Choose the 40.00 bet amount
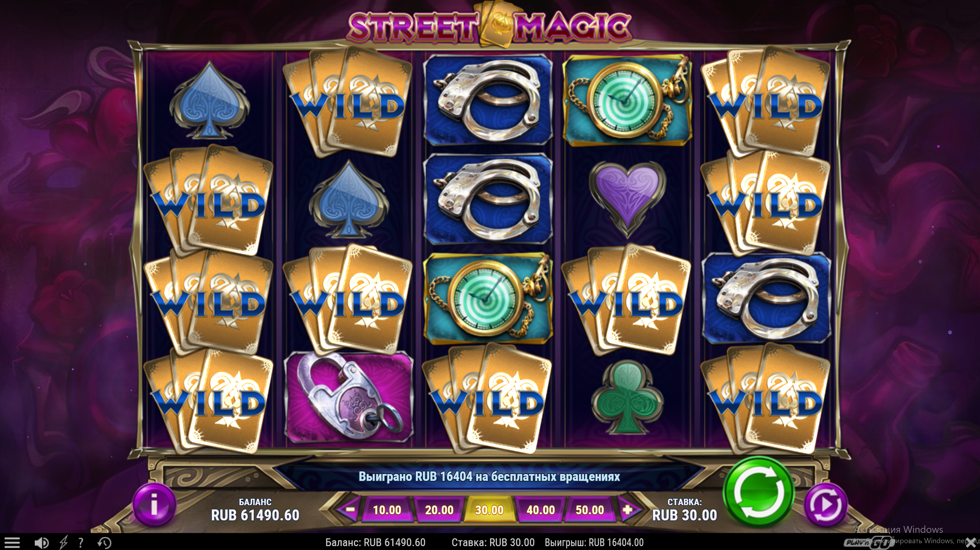Screen dimensions: 980x550 tap(540, 510)
